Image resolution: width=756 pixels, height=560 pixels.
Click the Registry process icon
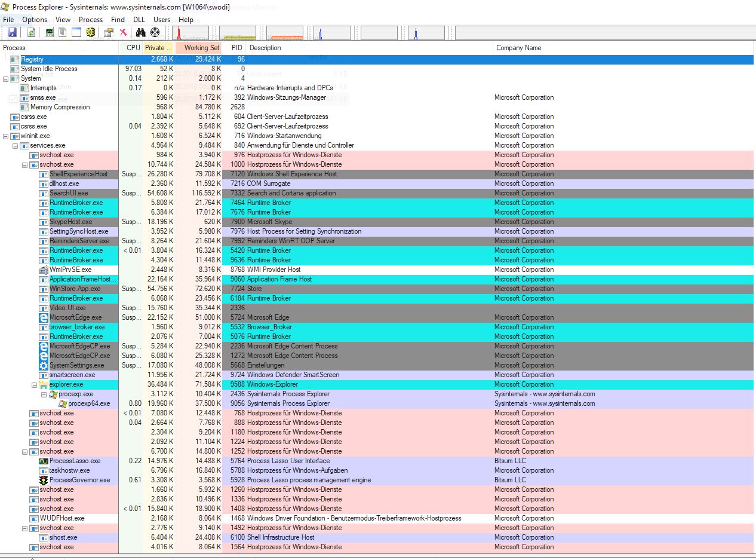click(16, 59)
